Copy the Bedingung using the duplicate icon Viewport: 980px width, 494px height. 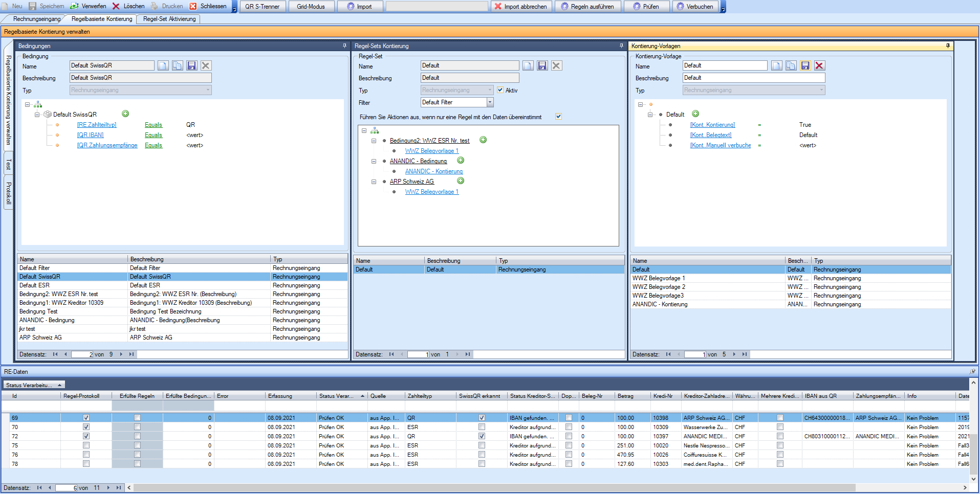[x=177, y=65]
